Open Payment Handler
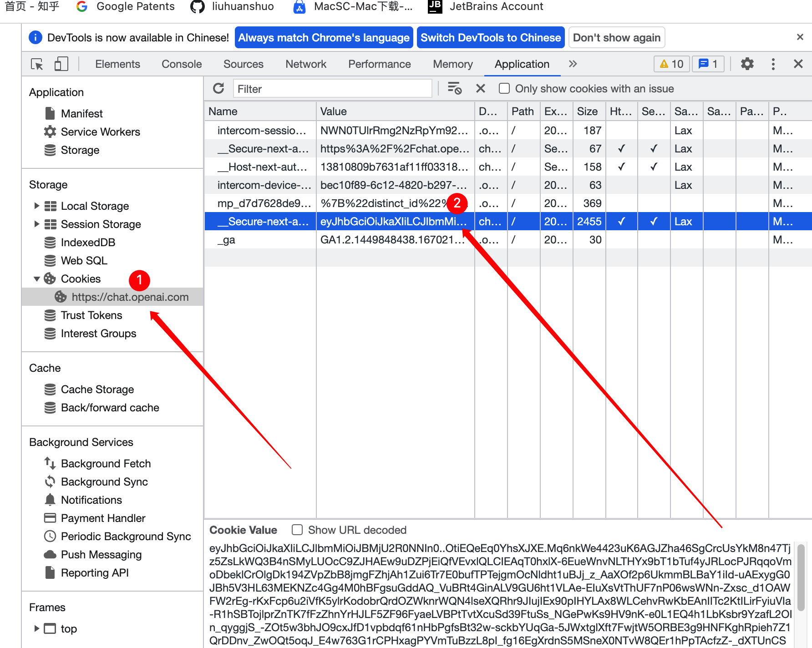This screenshot has height=648, width=812. point(103,518)
